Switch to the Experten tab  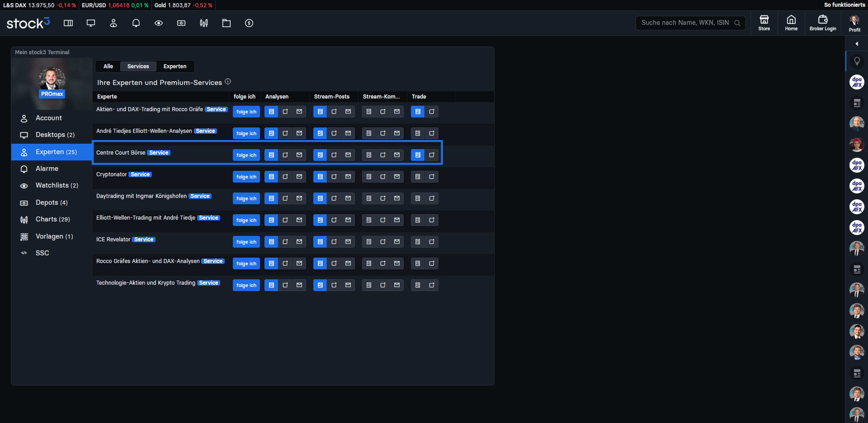(175, 66)
